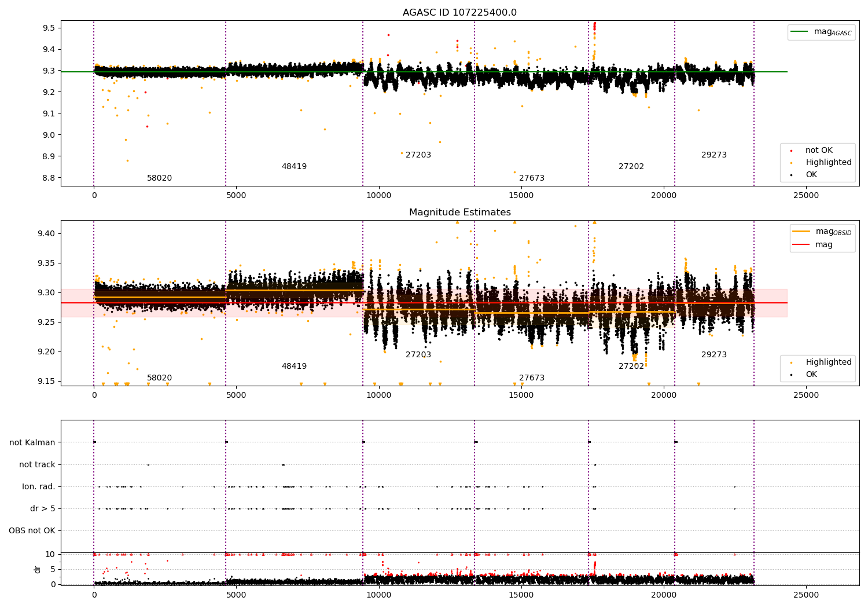Click the 9.0 tick on the top plot
Image resolution: width=868 pixels, height=608 pixels.
tap(49, 135)
